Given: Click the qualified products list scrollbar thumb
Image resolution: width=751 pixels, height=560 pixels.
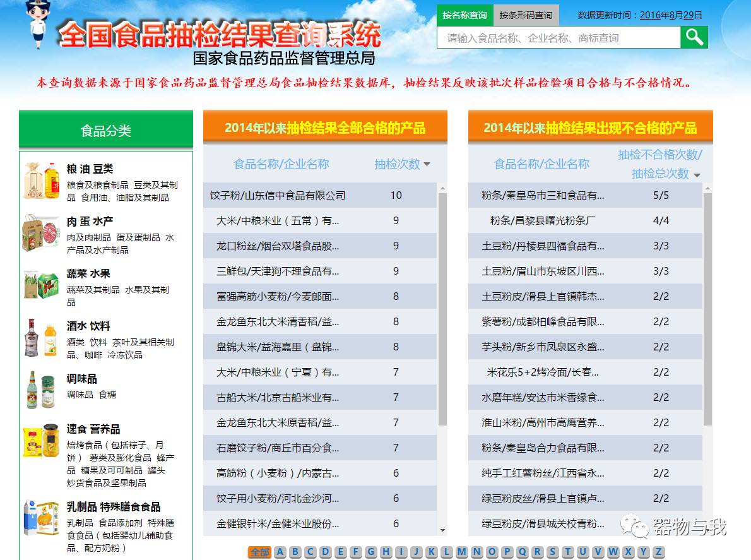Looking at the screenshot, I should pos(442,309).
